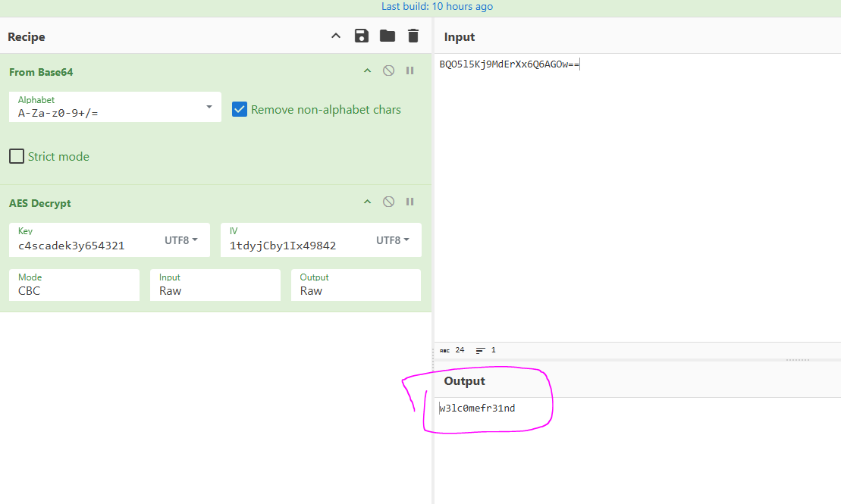Click the line count indicator above Output
Screen dimensions: 841x504
pos(485,350)
